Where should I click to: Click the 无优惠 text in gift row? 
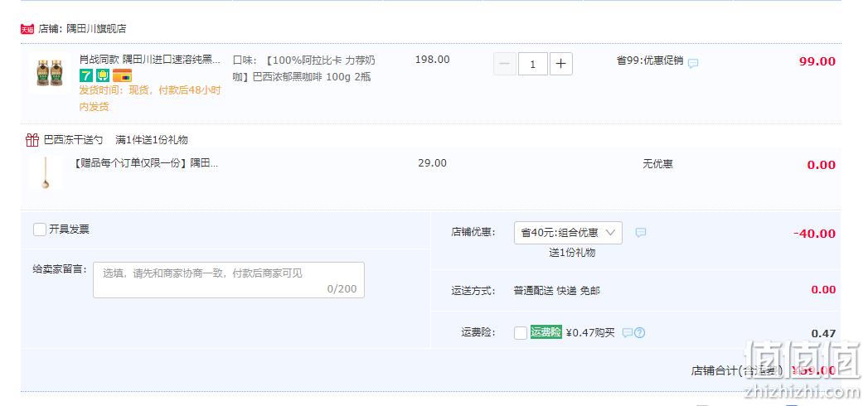point(657,164)
